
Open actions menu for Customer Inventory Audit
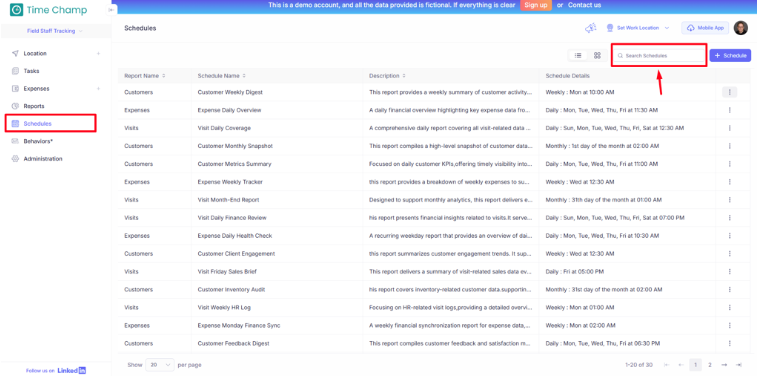click(729, 290)
